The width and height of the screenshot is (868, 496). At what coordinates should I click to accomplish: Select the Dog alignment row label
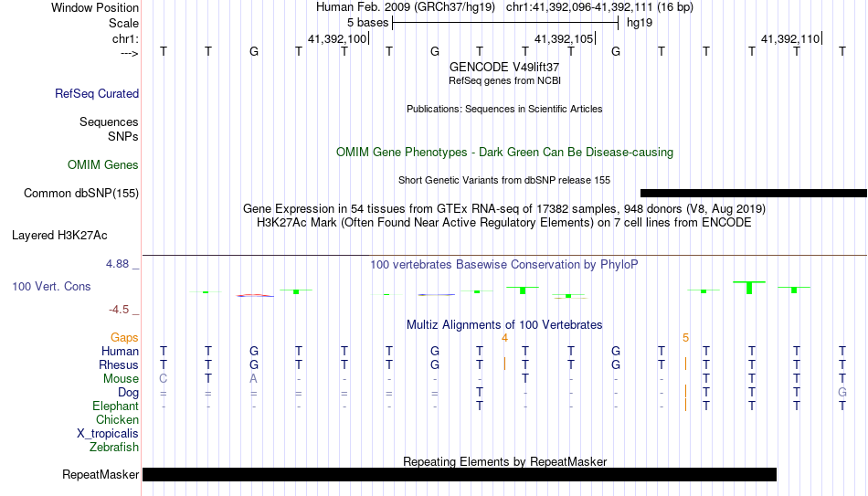pyautogui.click(x=129, y=393)
